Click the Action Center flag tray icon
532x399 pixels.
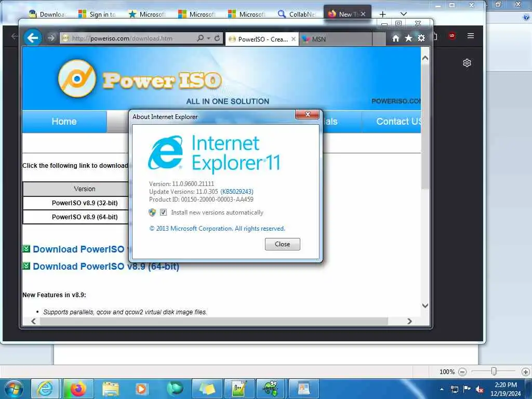[467, 389]
